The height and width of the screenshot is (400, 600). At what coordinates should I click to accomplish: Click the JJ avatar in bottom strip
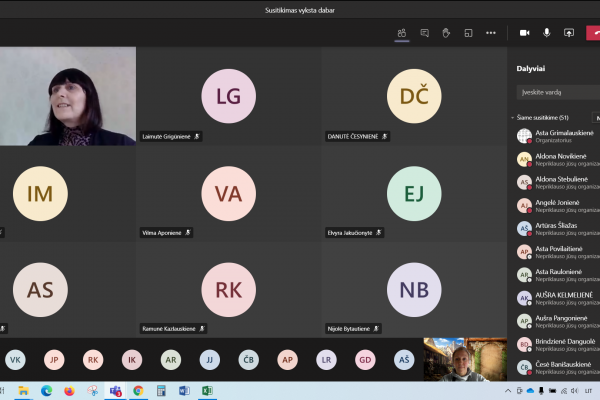tap(210, 360)
